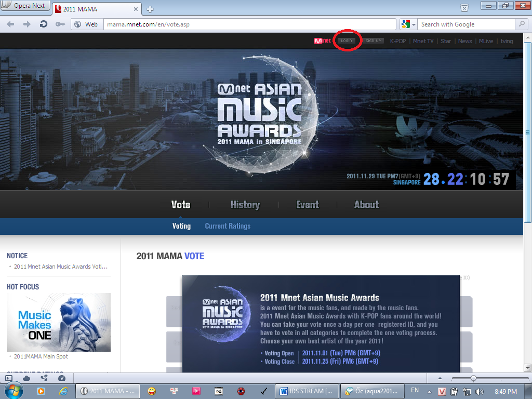Click the Mnet Asian Music Awards banner logo
This screenshot has width=532, height=399.
pos(260,114)
